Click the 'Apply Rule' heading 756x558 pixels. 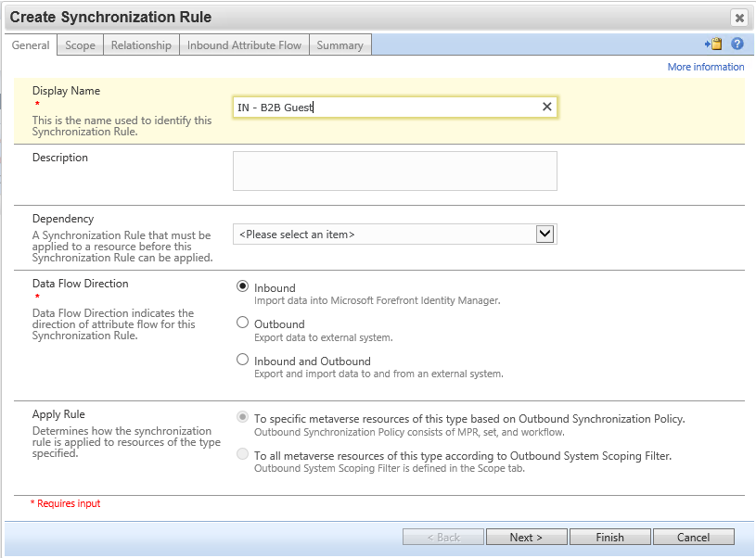click(58, 414)
